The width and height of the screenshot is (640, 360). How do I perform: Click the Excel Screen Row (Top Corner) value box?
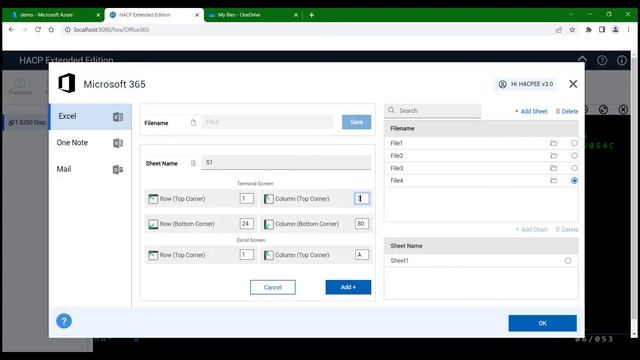point(246,255)
